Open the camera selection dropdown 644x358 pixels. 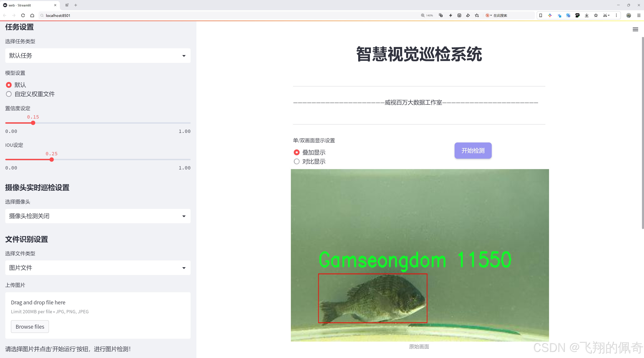(98, 216)
